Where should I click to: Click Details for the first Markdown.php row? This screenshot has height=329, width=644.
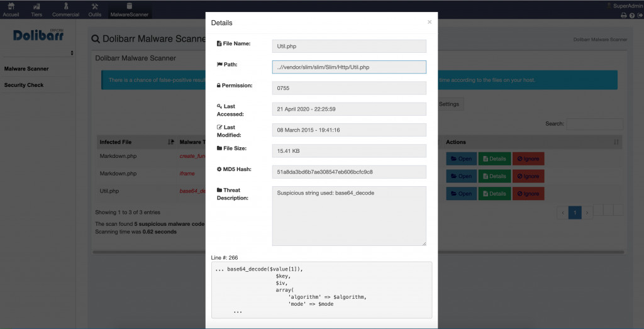click(x=494, y=159)
